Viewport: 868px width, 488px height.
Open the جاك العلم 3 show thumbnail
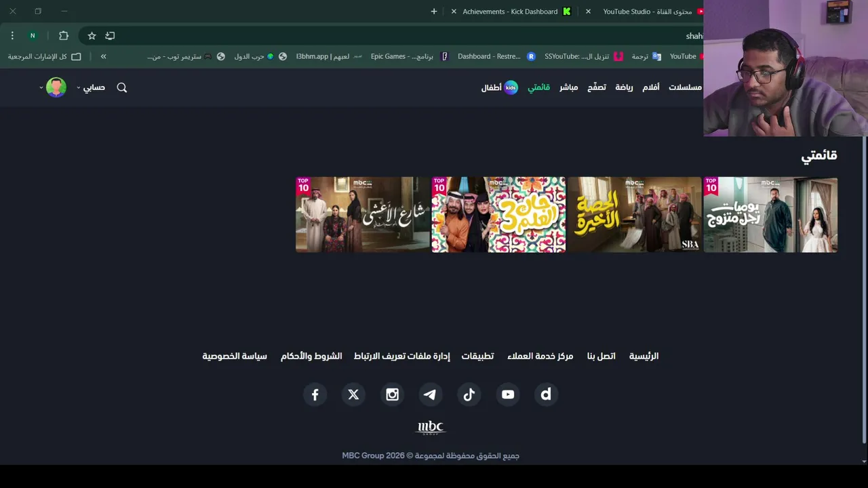point(498,215)
